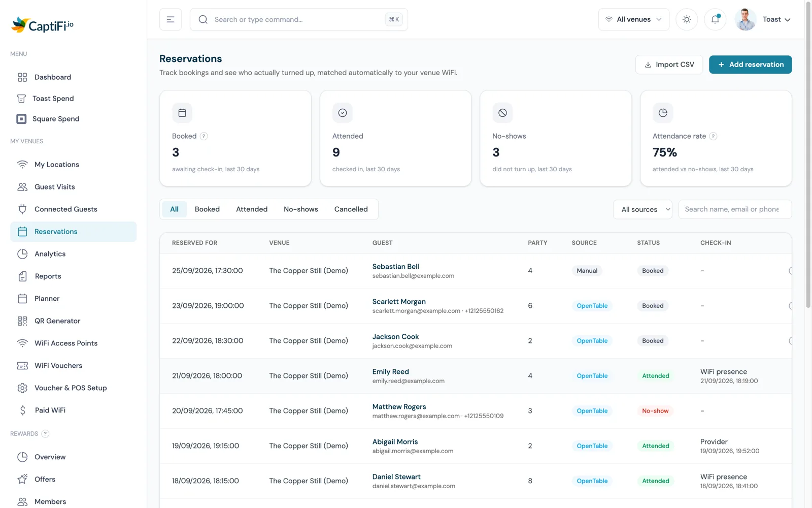Click help icon beside Attendance rate
Viewport: 812px width, 508px height.
713,136
